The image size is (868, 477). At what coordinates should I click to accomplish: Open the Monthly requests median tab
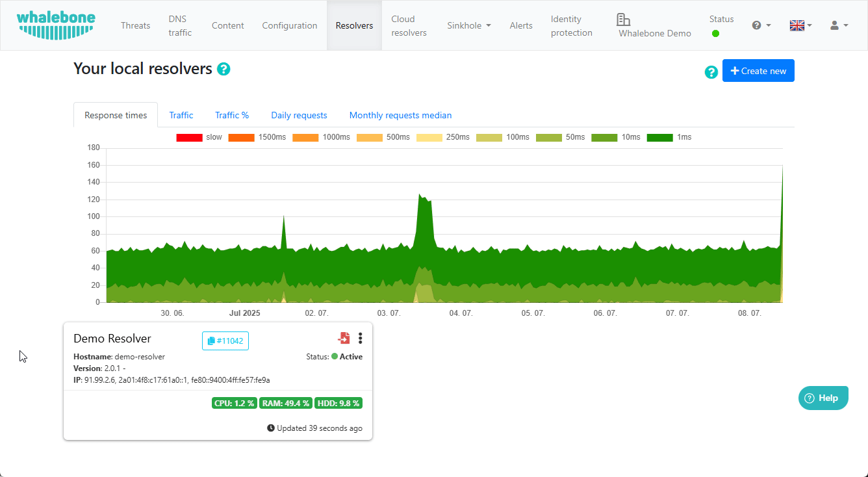tap(400, 115)
